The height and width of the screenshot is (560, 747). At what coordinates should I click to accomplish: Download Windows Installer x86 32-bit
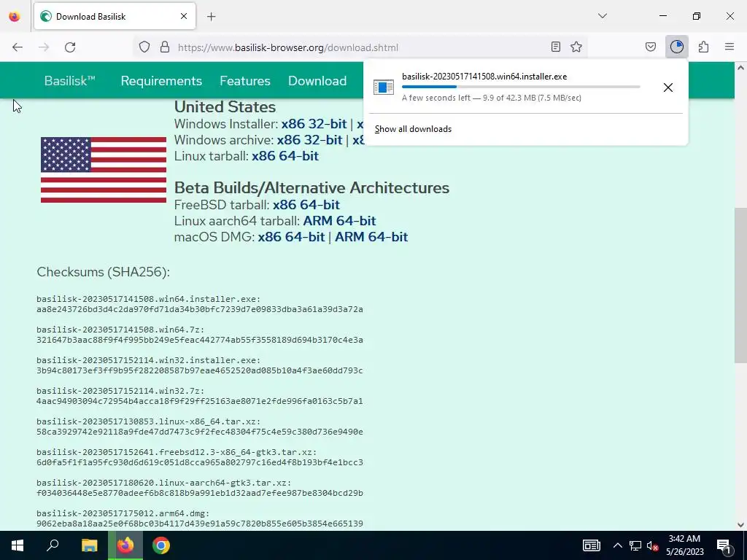coord(314,124)
